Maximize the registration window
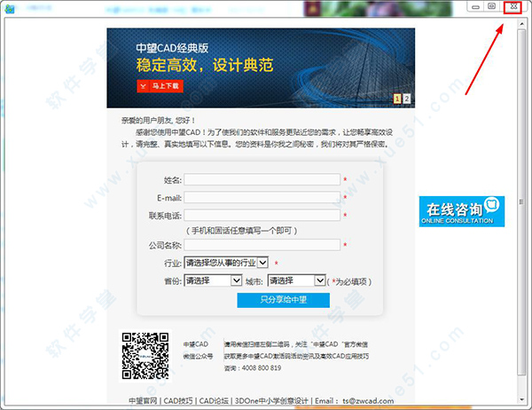The height and width of the screenshot is (410, 532). (x=491, y=6)
